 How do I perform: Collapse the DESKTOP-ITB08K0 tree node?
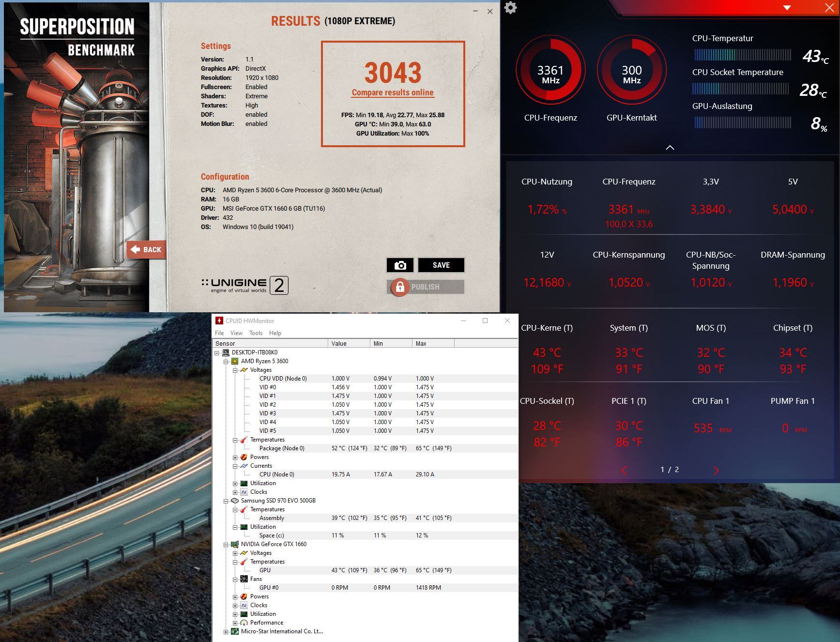[217, 352]
